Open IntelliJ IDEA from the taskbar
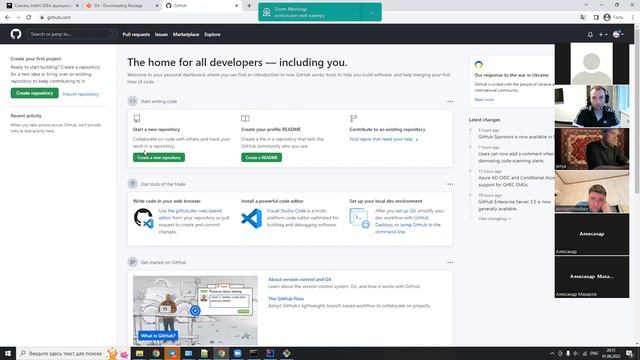Image resolution: width=640 pixels, height=360 pixels. point(270,353)
